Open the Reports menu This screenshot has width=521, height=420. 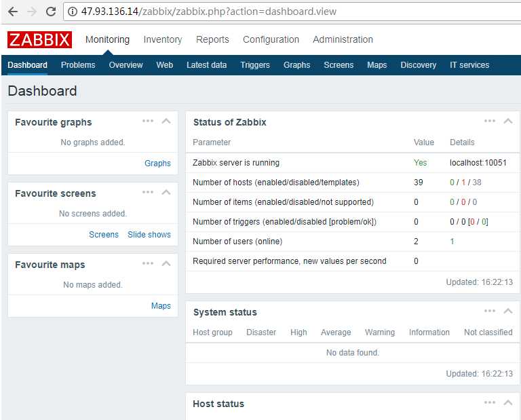pos(212,39)
